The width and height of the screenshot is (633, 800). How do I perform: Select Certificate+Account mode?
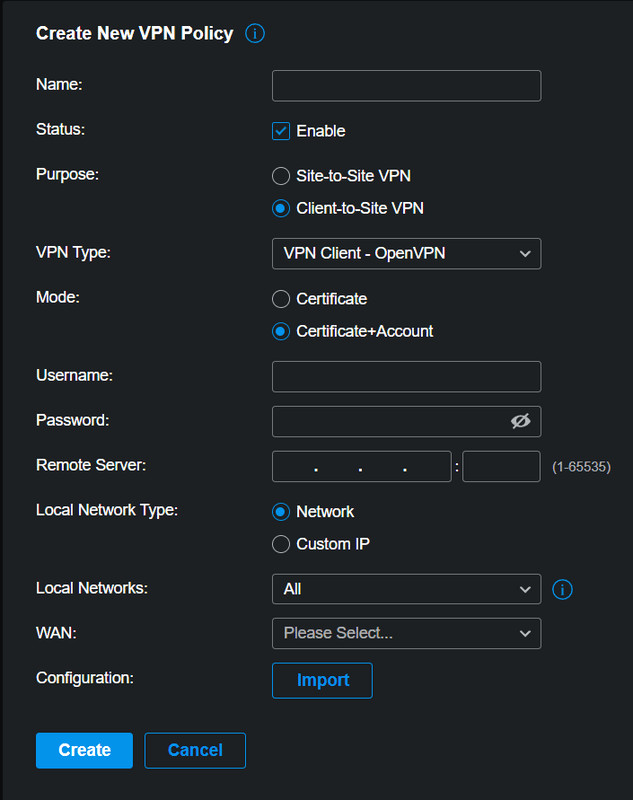pos(281,331)
